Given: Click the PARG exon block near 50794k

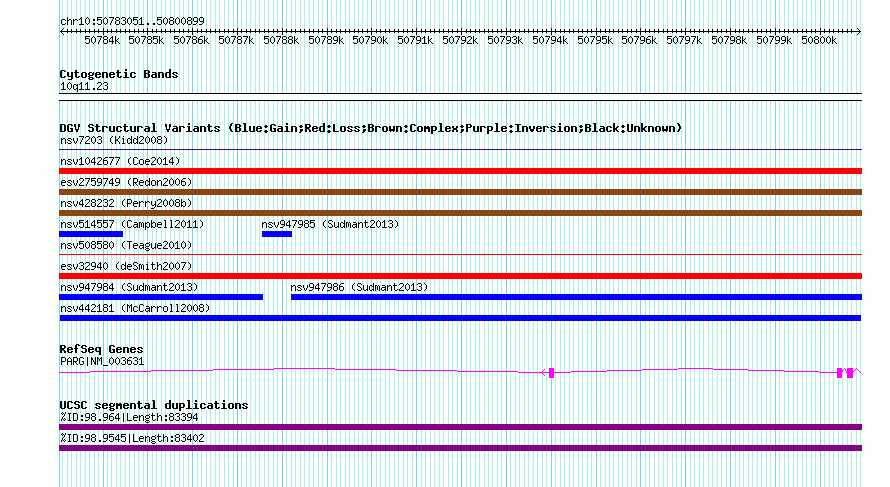Looking at the screenshot, I should tap(551, 373).
